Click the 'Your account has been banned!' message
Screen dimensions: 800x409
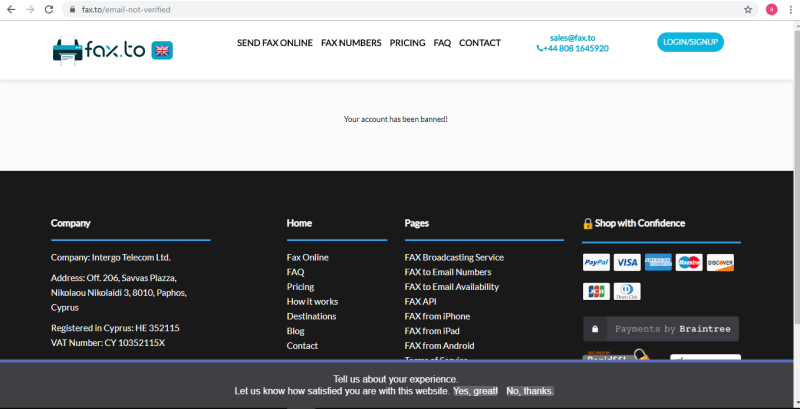395,119
